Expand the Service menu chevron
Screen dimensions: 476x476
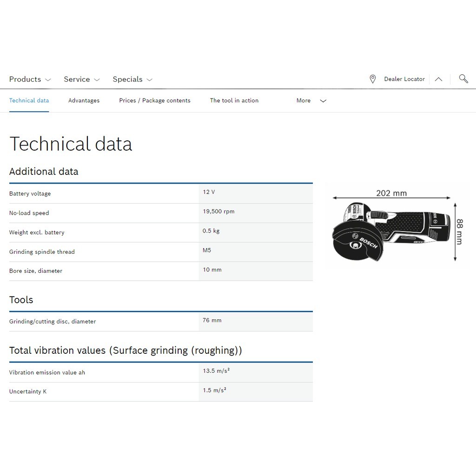coord(97,80)
